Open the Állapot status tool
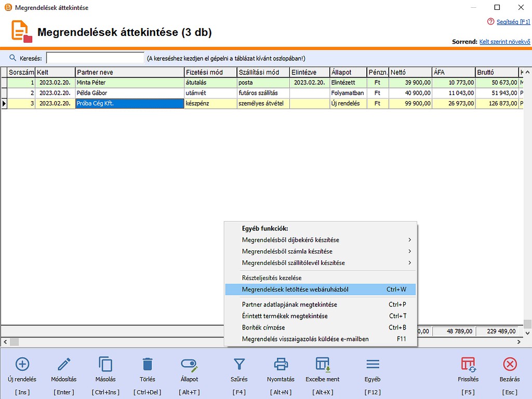Image resolution: width=532 pixels, height=399 pixels. tap(189, 364)
